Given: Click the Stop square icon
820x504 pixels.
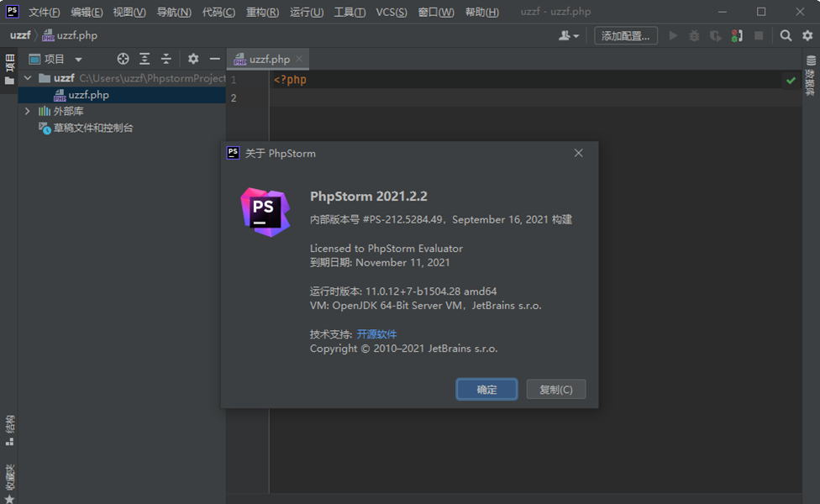Looking at the screenshot, I should tap(759, 35).
